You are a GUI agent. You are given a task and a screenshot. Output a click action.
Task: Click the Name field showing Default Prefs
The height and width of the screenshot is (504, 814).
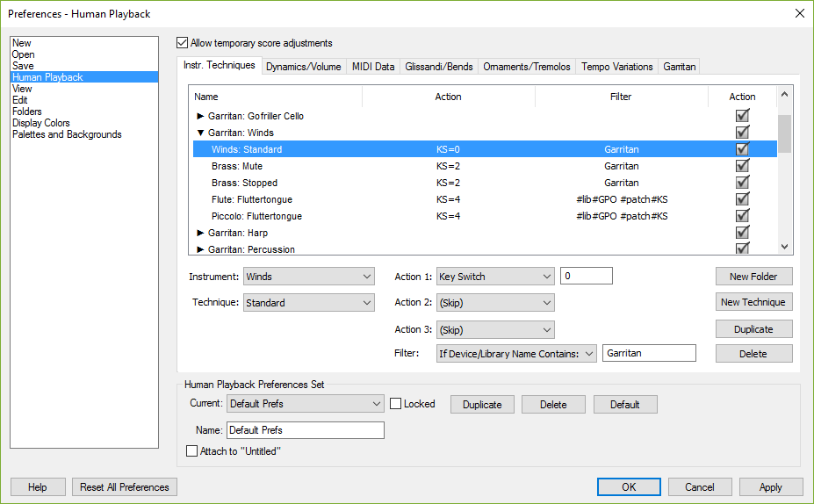(x=306, y=429)
